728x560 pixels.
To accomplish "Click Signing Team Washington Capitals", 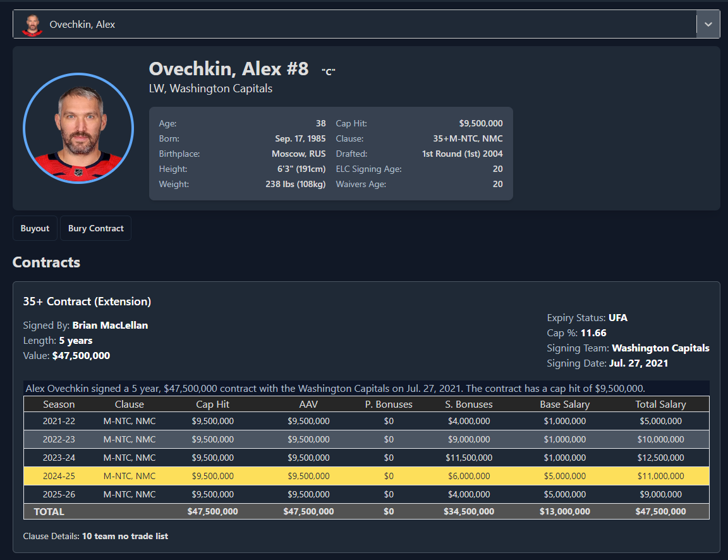I will coord(660,348).
